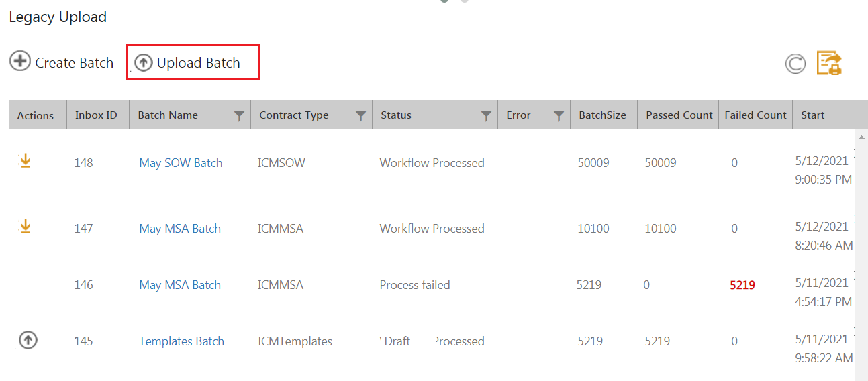Open the Templates Batch link

(x=181, y=341)
